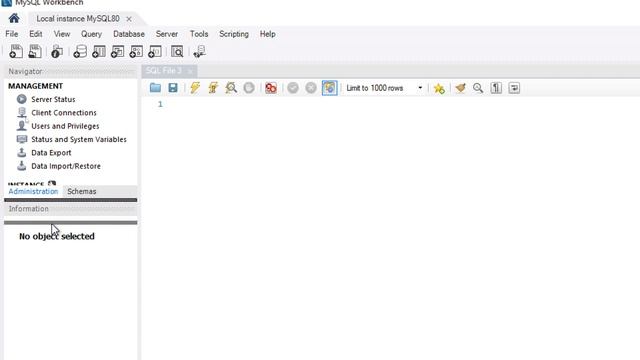The width and height of the screenshot is (640, 360).
Task: Click the Server Status play icon
Action: click(x=22, y=99)
